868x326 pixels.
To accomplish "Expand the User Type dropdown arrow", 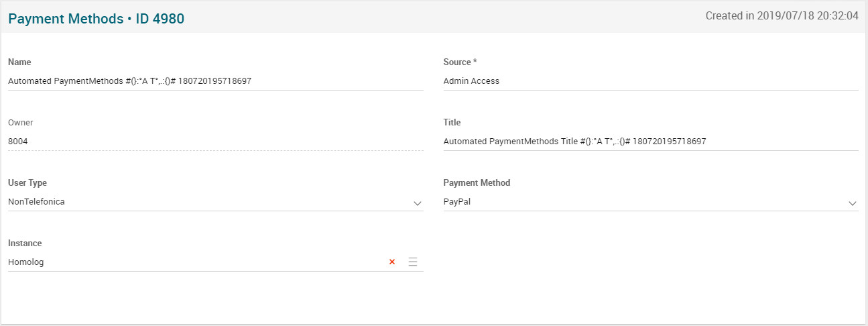I will (417, 203).
